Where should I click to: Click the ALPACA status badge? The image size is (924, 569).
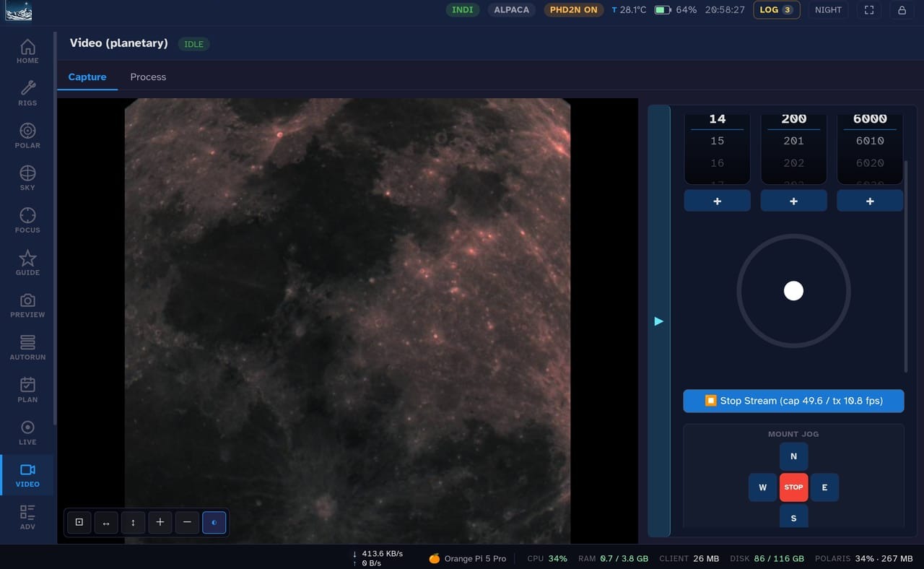point(512,10)
